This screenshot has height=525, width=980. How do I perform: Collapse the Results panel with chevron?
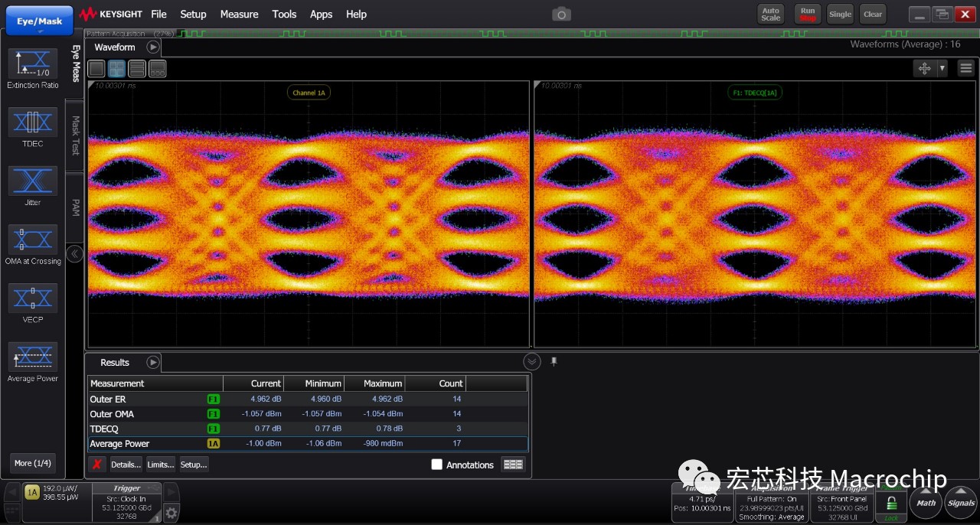click(x=532, y=361)
